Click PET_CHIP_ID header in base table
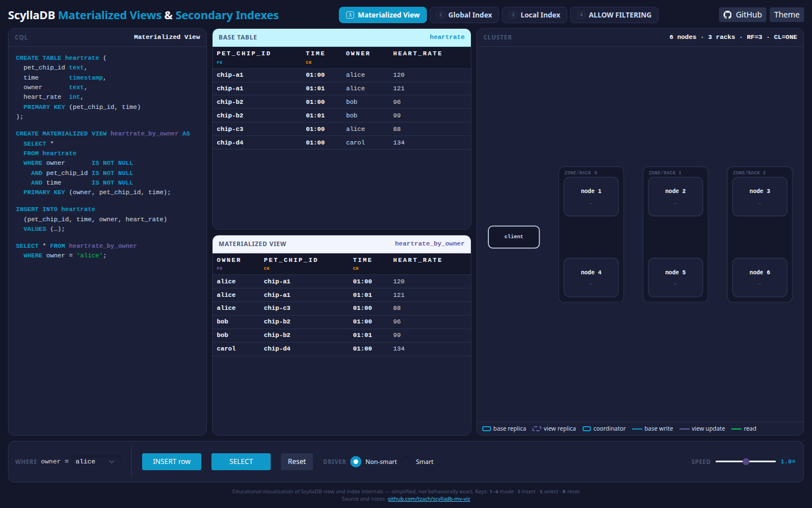The width and height of the screenshot is (812, 508). 244,54
